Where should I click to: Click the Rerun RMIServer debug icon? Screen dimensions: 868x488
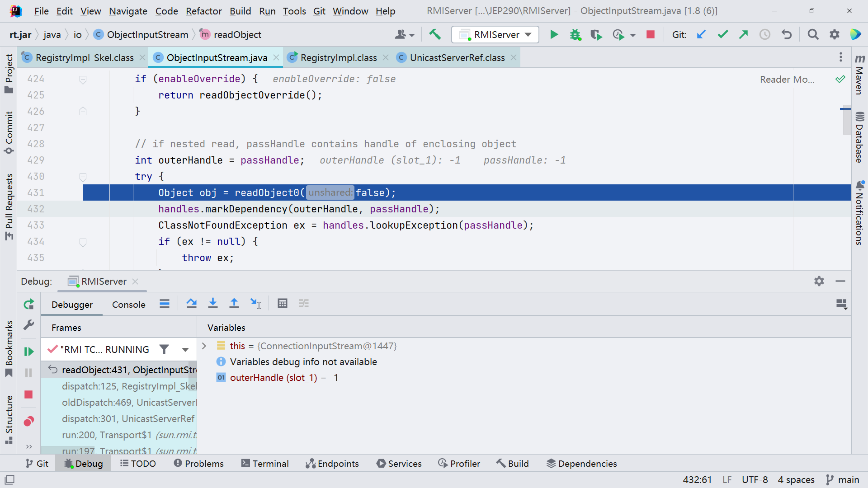coord(28,304)
